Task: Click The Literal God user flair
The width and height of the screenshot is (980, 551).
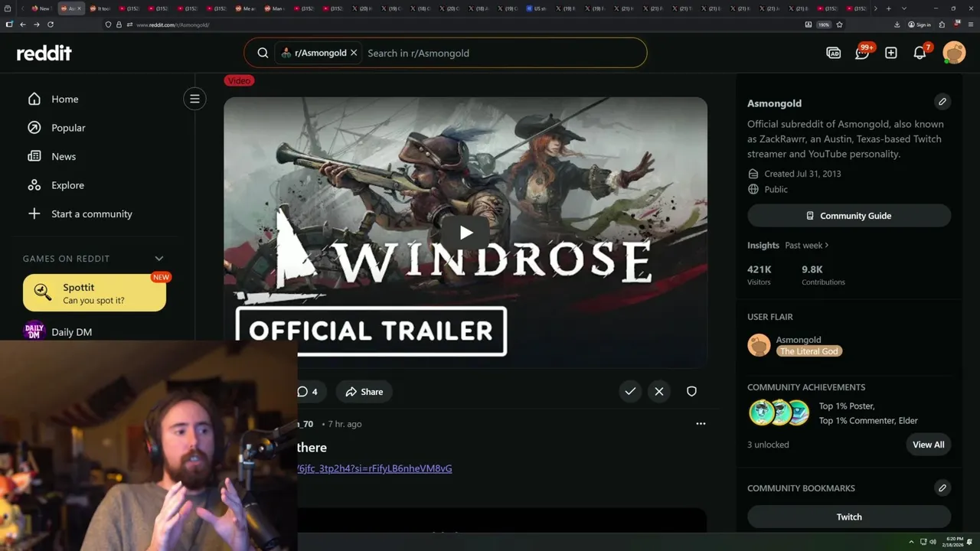Action: [x=809, y=351]
